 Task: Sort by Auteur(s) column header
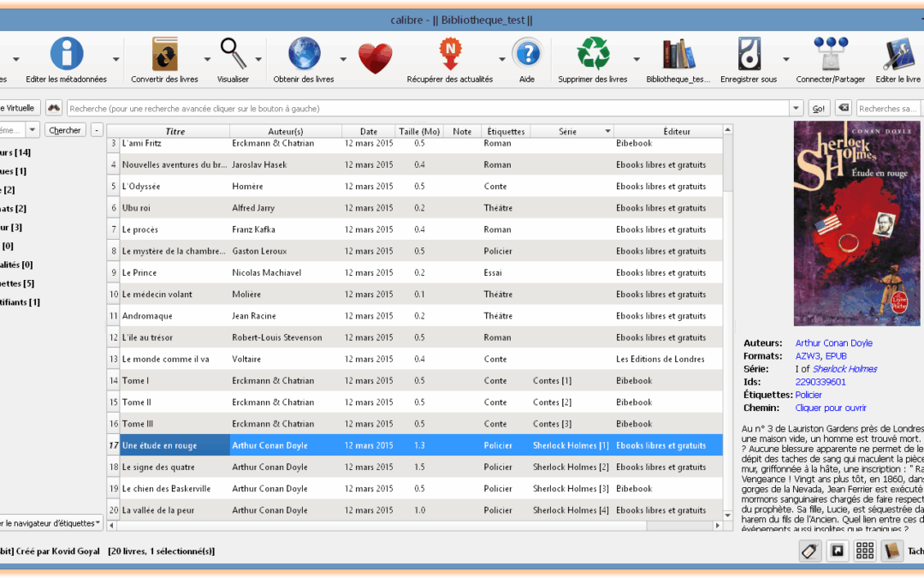(x=286, y=131)
